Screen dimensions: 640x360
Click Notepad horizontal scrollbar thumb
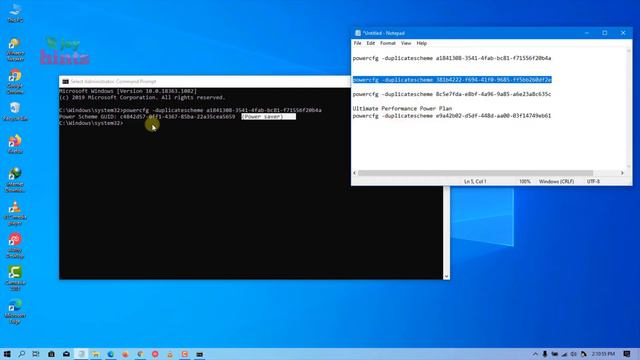click(476, 173)
